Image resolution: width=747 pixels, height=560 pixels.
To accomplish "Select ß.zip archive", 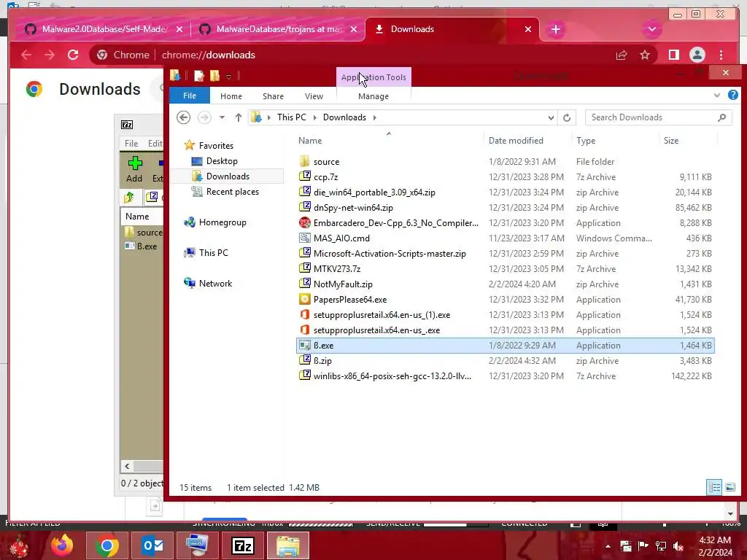I will (x=322, y=360).
